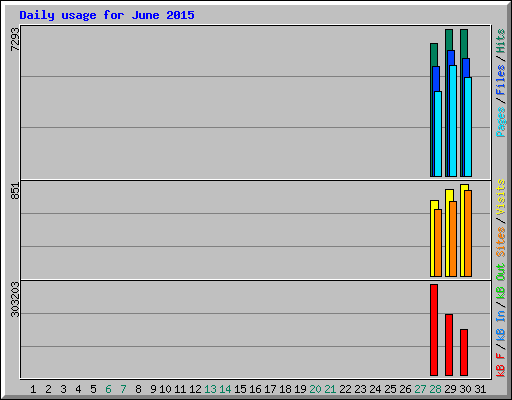The image size is (512, 400).
Task: Click day 28 on the x-axis
Action: pos(435,389)
